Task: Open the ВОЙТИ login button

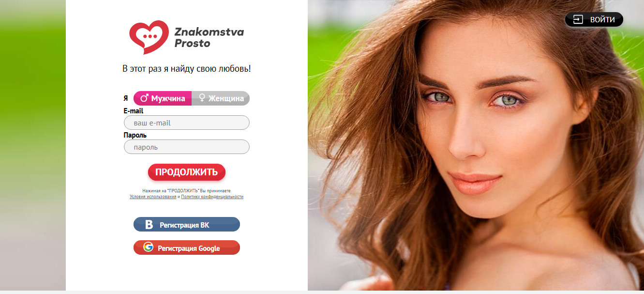Action: [x=594, y=19]
